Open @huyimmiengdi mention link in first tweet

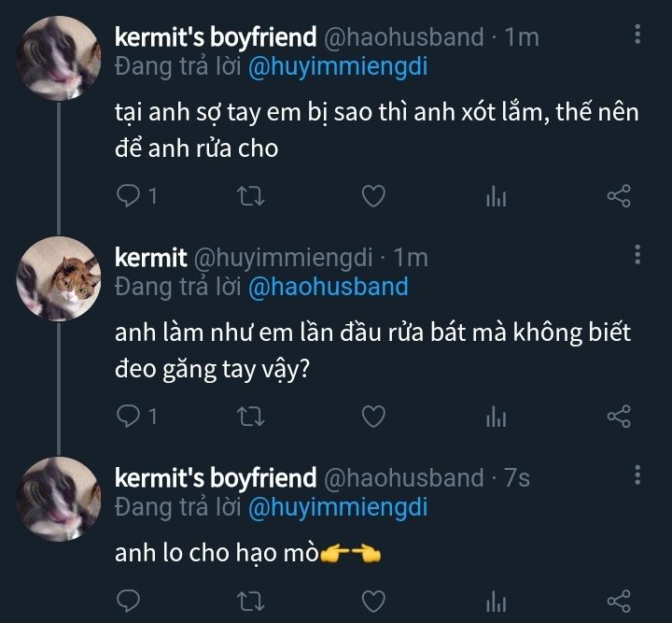coord(338,66)
